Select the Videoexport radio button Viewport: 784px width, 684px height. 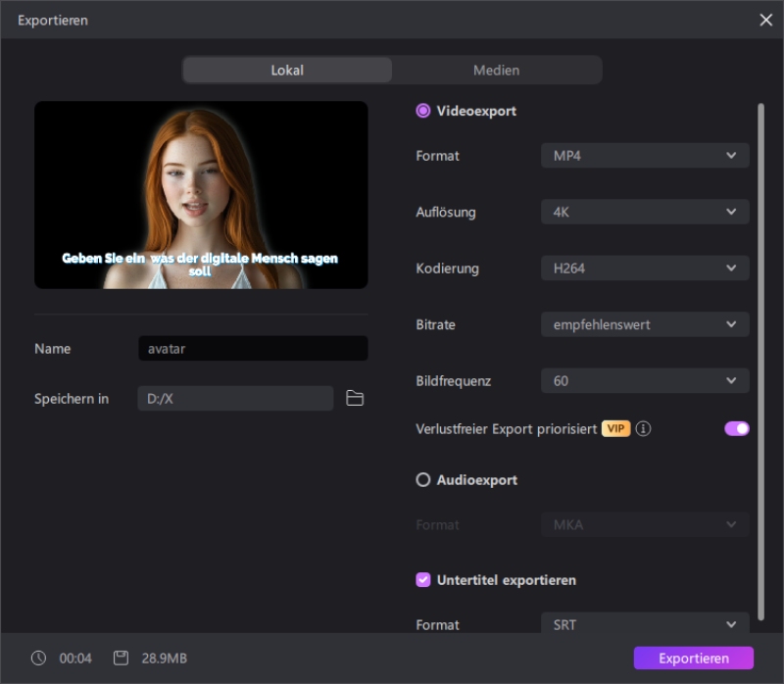click(422, 111)
